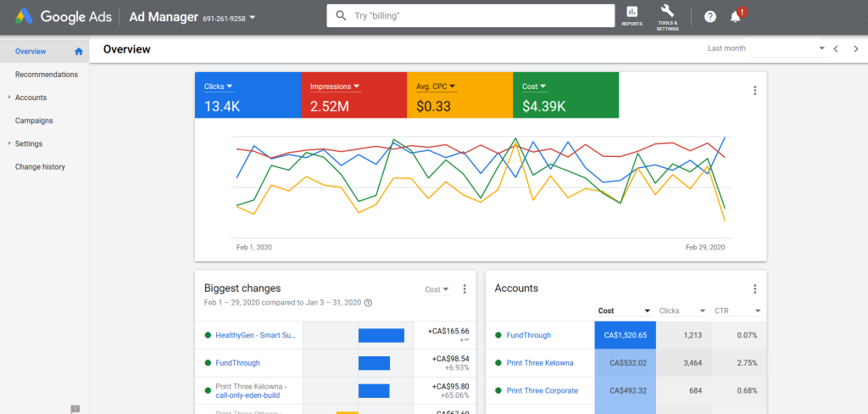
Task: Open Campaigns in the sidebar
Action: [x=34, y=120]
